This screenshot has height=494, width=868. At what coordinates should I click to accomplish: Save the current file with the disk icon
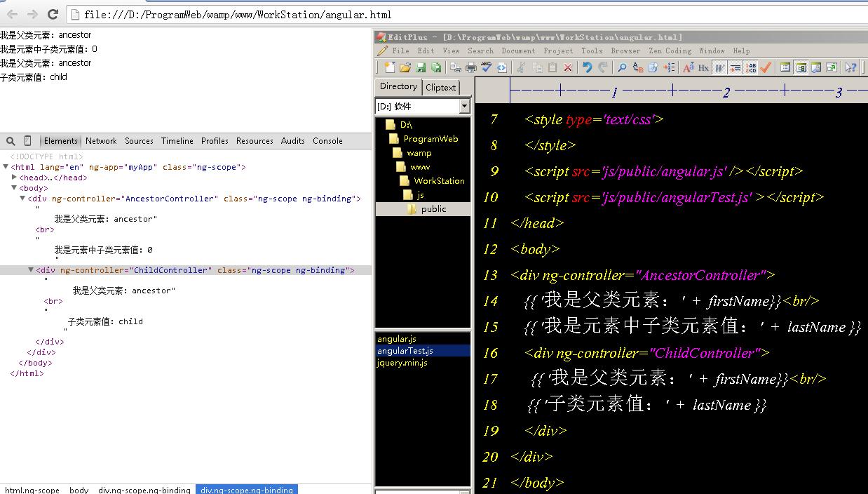point(421,67)
